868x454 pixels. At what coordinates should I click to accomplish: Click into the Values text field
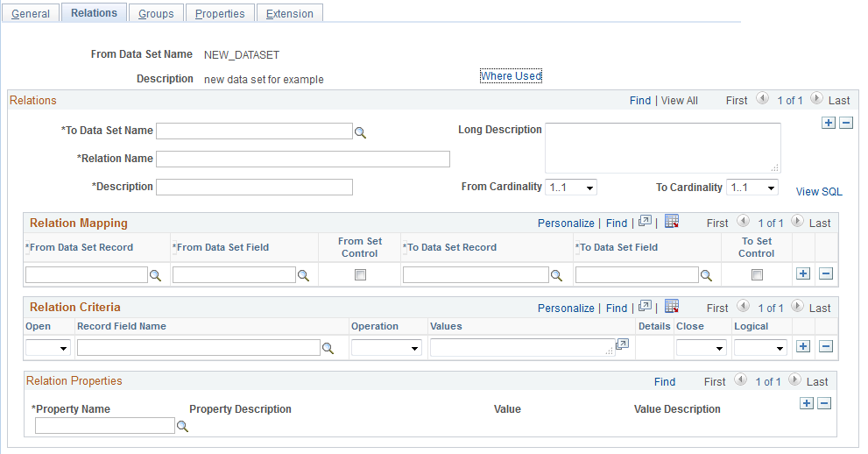(x=522, y=348)
